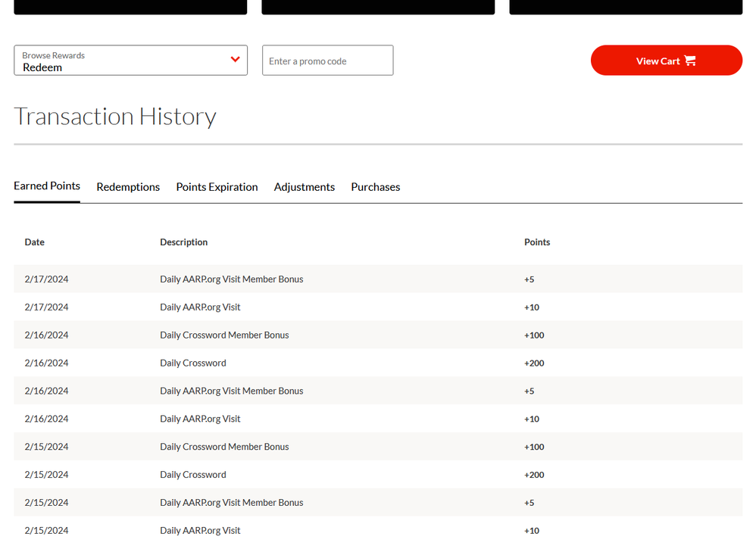Switch to the Redemptions tab
This screenshot has width=756, height=549.
128,187
